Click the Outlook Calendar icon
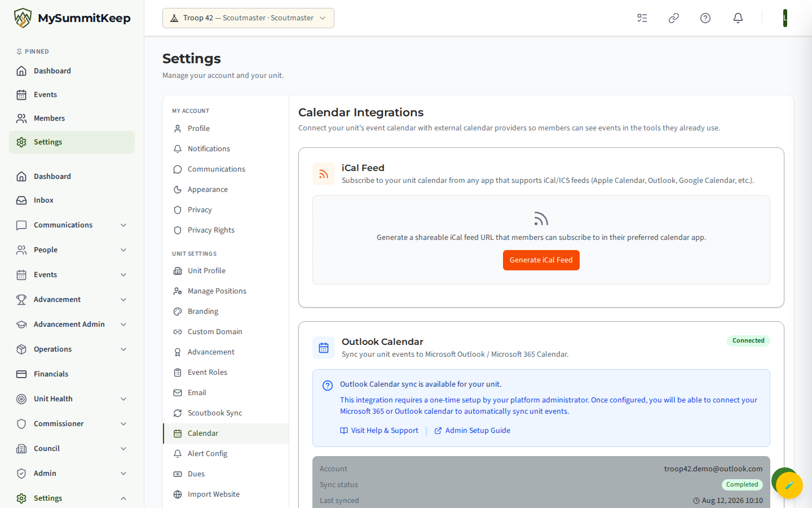 click(x=324, y=348)
